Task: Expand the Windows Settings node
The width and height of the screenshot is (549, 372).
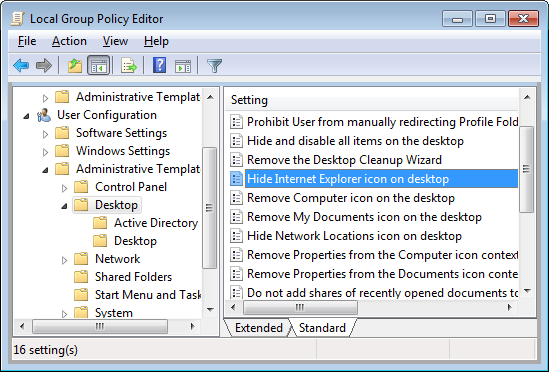Action: click(45, 152)
